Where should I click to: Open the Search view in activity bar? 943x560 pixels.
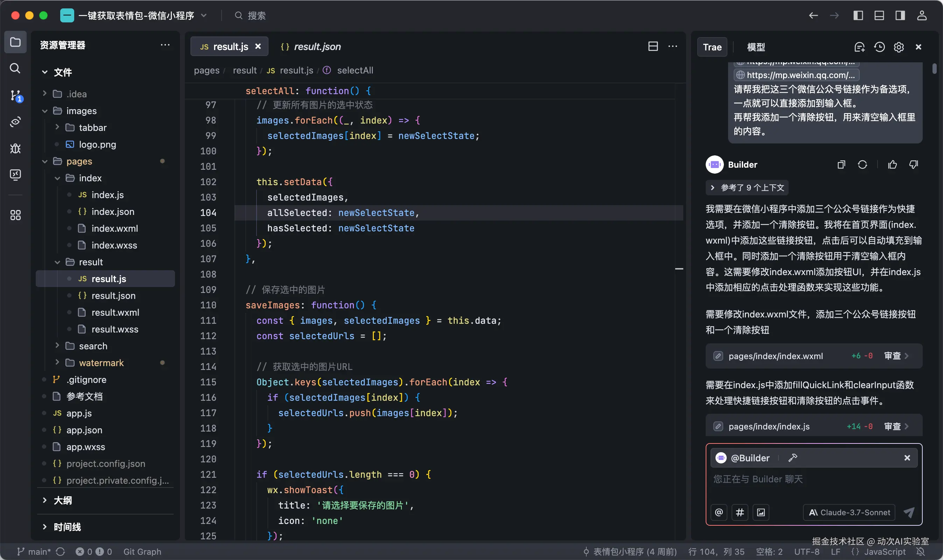[x=15, y=68]
